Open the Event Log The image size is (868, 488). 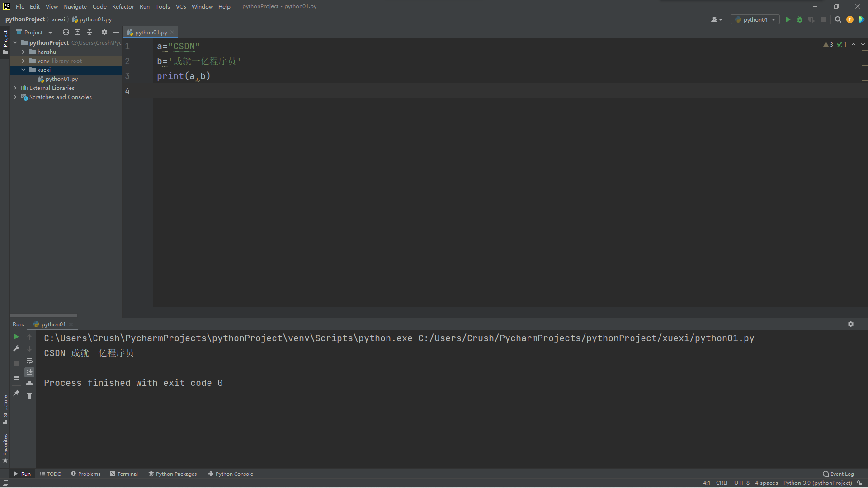[x=838, y=474]
